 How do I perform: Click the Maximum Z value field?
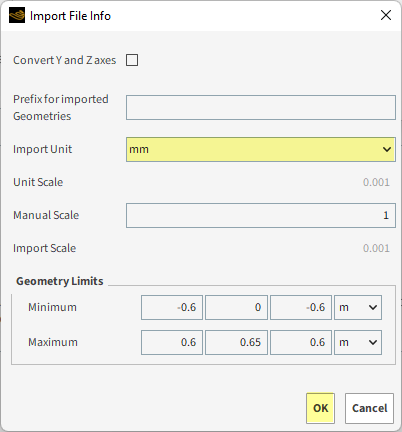pos(301,342)
